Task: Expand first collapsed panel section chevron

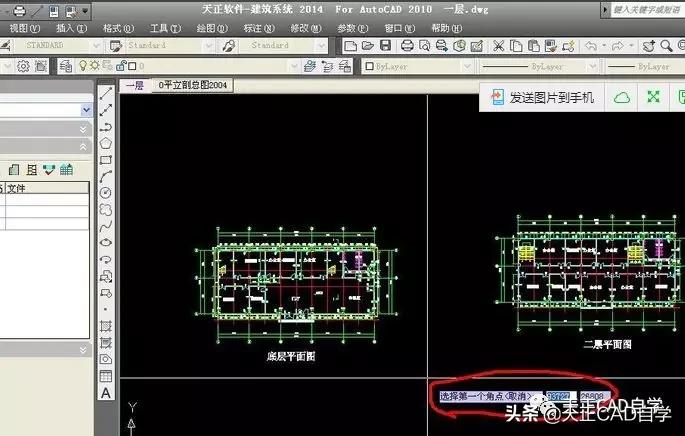Action: [83, 130]
